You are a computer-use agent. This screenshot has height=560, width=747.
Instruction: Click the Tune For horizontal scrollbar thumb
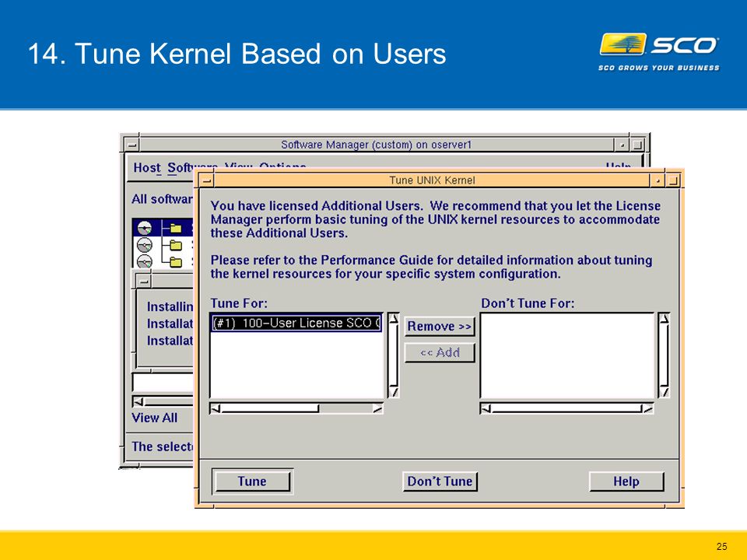270,408
